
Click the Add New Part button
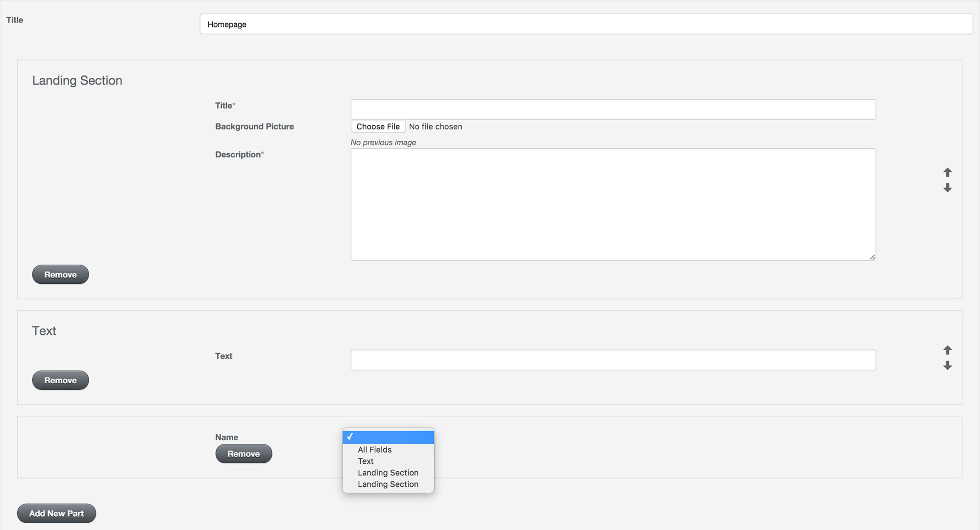pyautogui.click(x=56, y=513)
